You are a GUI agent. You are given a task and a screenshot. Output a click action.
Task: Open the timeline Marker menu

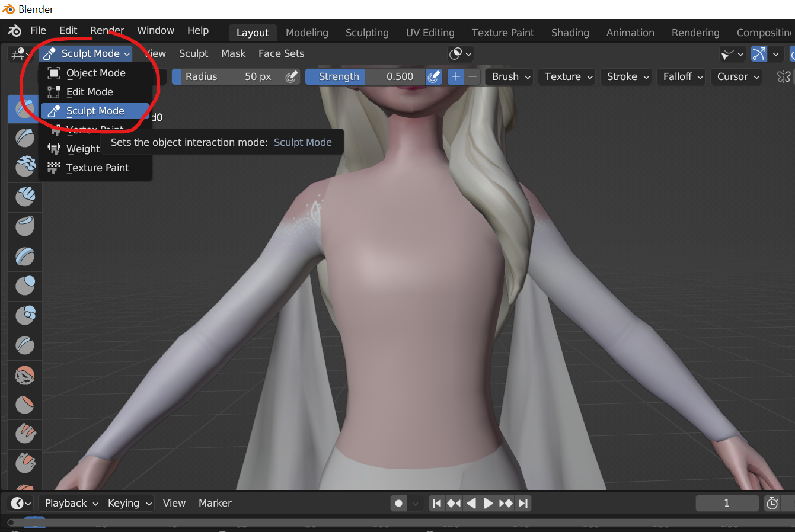pos(215,503)
